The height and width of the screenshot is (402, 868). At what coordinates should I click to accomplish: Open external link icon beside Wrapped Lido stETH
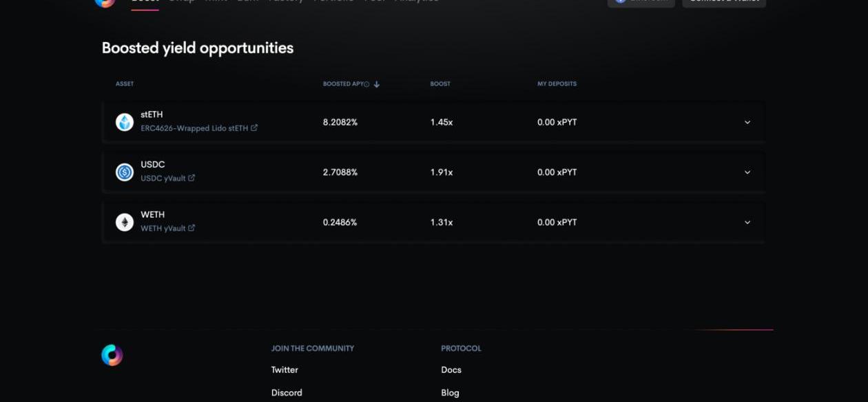click(x=254, y=128)
